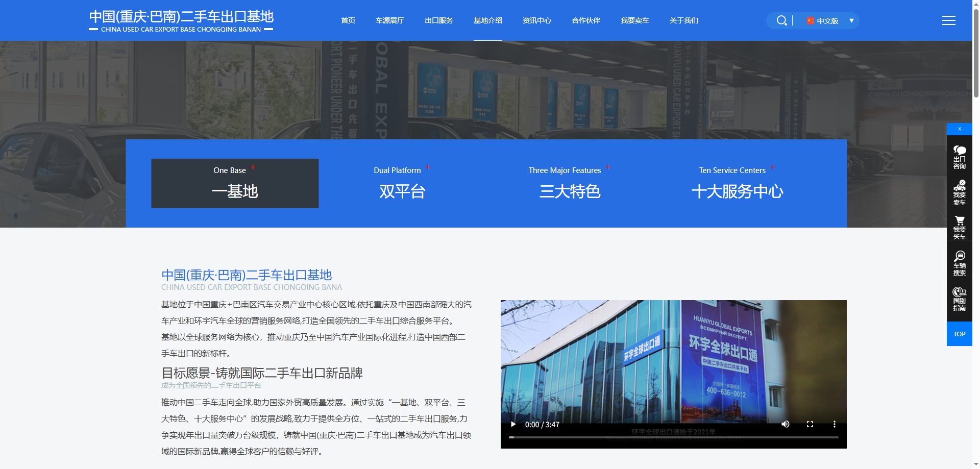The height and width of the screenshot is (469, 980).
Task: Enter video fullscreen mode
Action: tap(810, 424)
